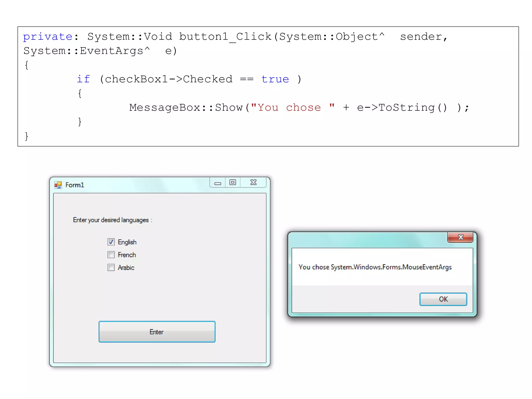Click the "You chose " string literal in code
The image size is (532, 399).
(293, 107)
